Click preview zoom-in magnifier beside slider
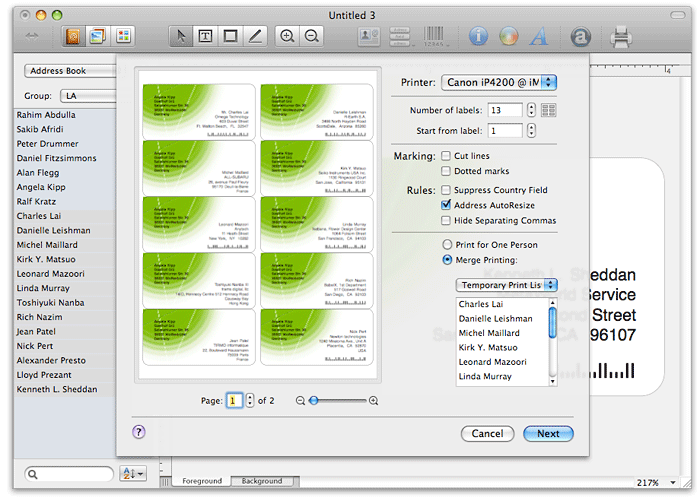This screenshot has width=700, height=504. 374,401
